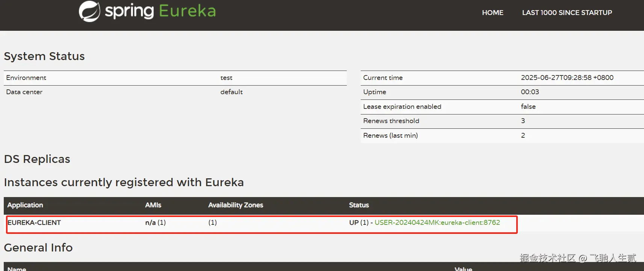The height and width of the screenshot is (271, 644).
Task: Select the Renews (last min) value 2
Action: pos(523,135)
